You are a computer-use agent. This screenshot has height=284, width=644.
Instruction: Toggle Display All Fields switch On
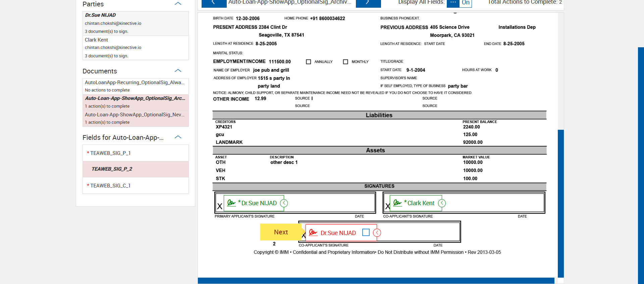tap(459, 3)
